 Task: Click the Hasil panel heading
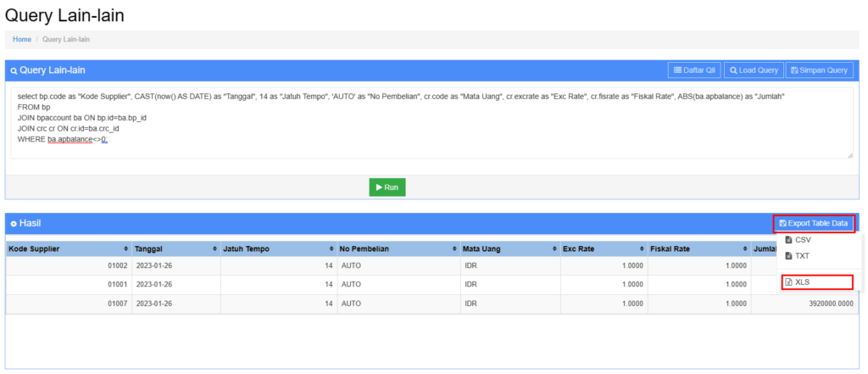click(x=25, y=223)
